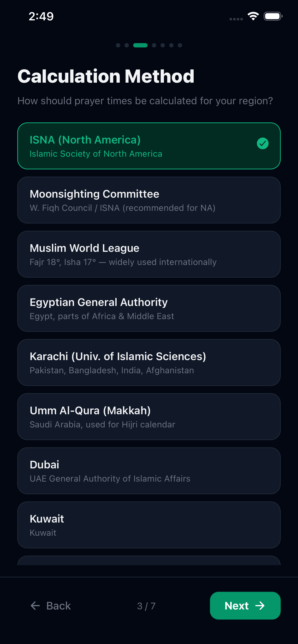The height and width of the screenshot is (644, 298).
Task: Tap the partially visible option below Kuwait
Action: (x=149, y=560)
